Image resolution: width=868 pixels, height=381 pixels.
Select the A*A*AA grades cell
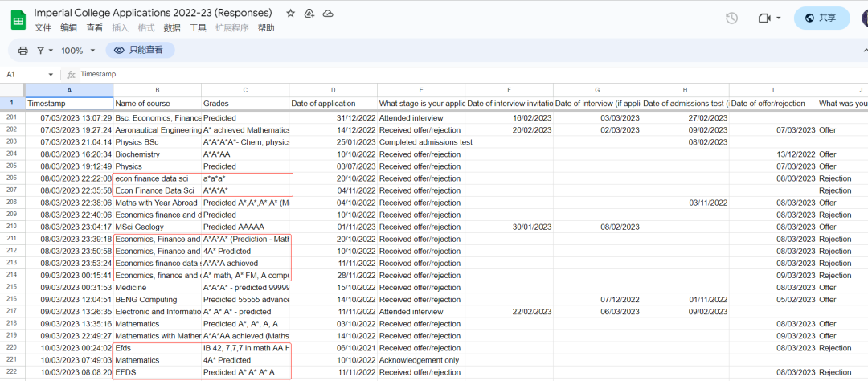[245, 154]
